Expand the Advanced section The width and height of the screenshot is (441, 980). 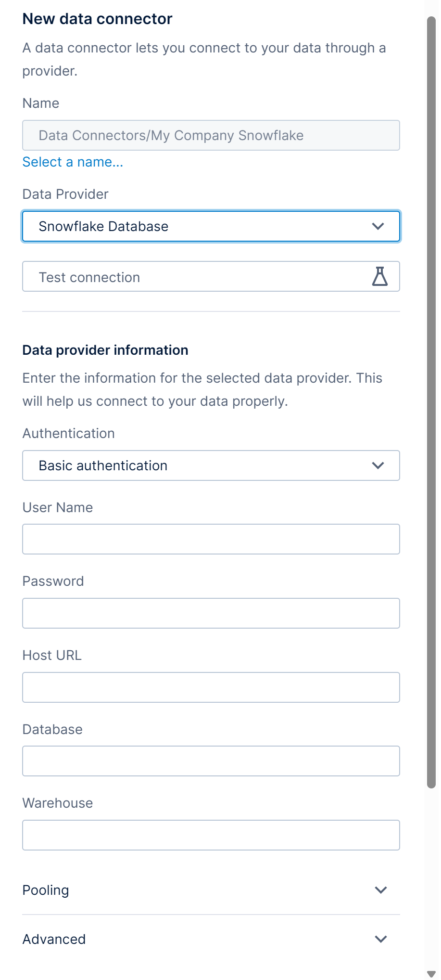(54, 939)
